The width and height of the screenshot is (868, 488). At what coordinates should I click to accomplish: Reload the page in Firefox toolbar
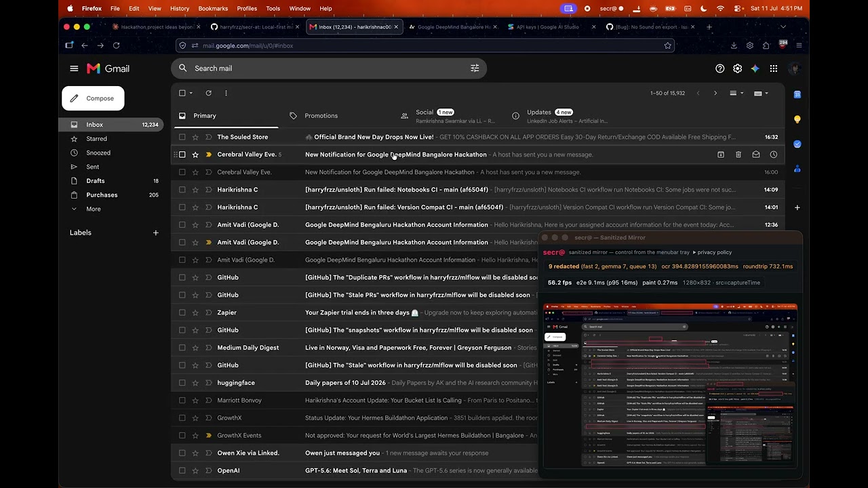click(117, 45)
